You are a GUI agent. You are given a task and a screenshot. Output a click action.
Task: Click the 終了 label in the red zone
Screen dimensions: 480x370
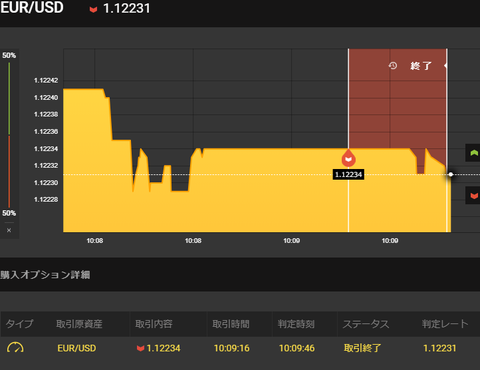coord(421,66)
